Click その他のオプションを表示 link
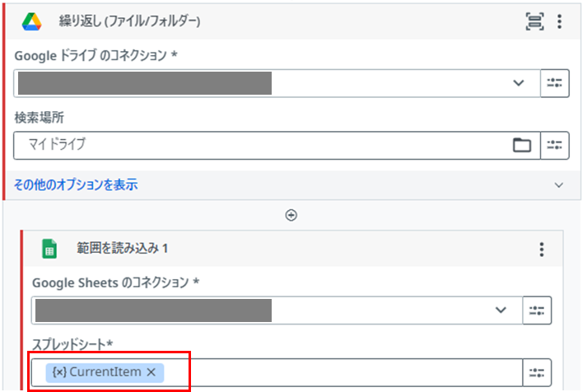 tap(76, 185)
